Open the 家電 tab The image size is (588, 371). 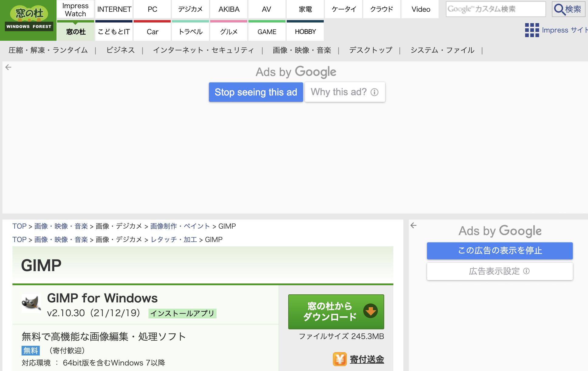pos(305,9)
